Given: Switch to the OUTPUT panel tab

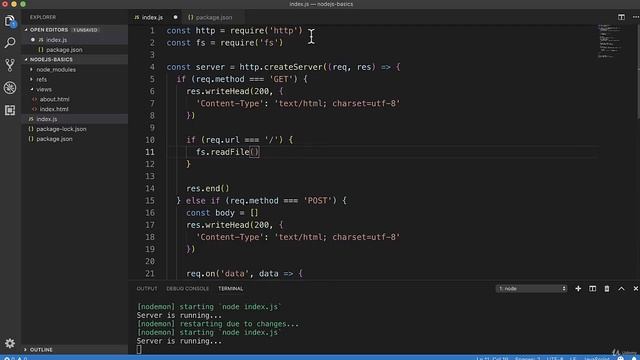Looking at the screenshot, I should coord(147,289).
